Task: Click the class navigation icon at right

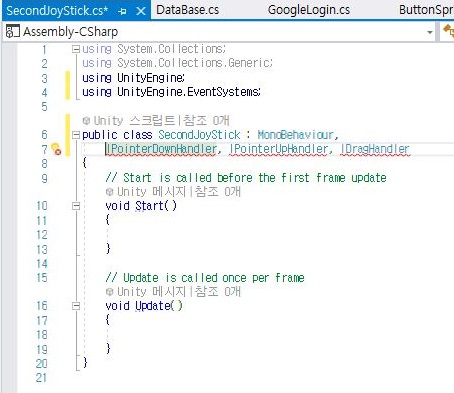Action: (448, 31)
